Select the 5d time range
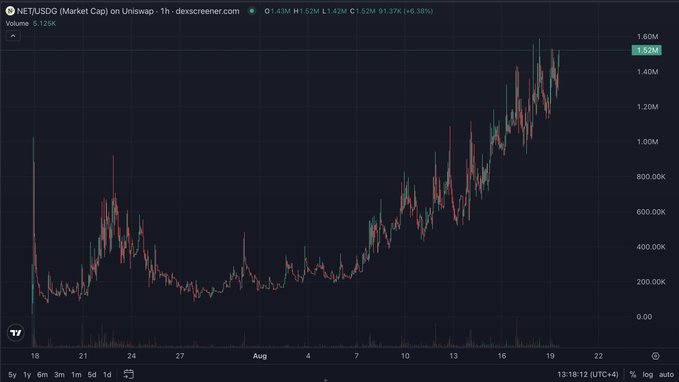 [92, 375]
